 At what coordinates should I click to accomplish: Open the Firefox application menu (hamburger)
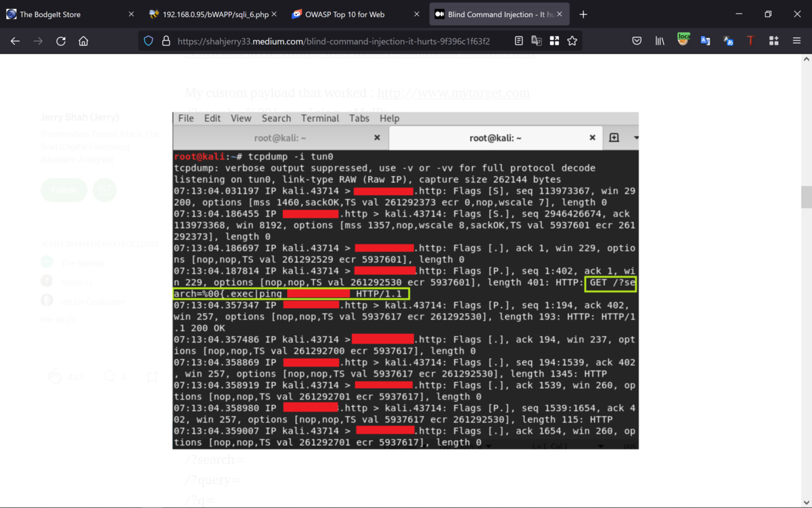click(796, 41)
